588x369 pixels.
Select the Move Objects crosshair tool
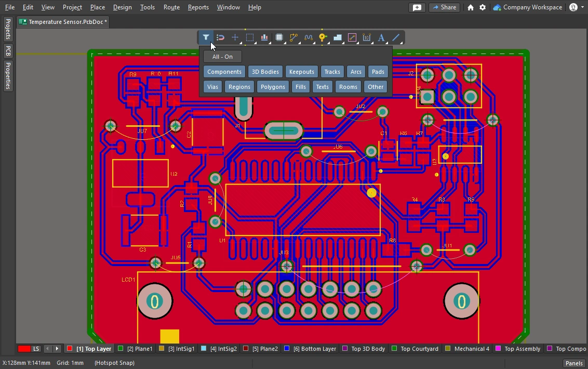235,37
